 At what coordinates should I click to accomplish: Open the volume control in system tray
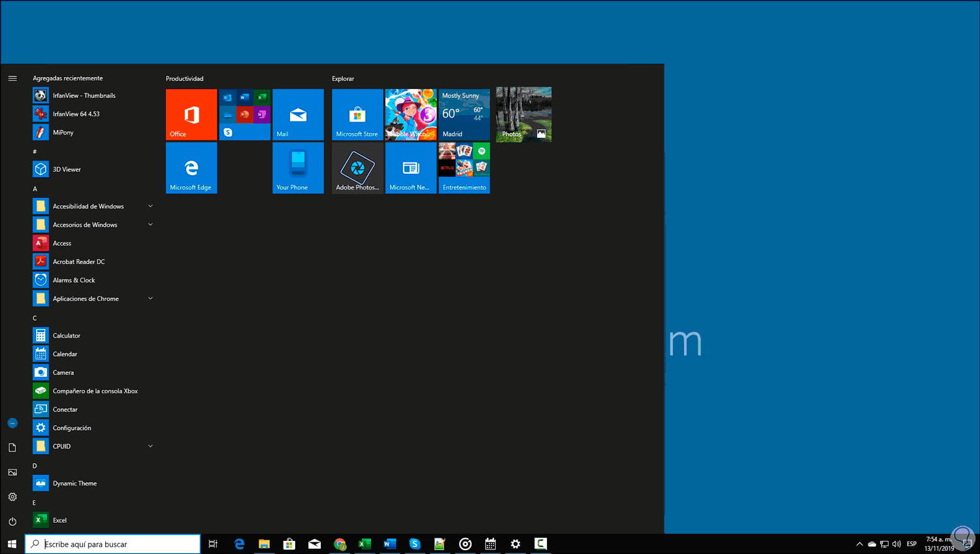[896, 544]
